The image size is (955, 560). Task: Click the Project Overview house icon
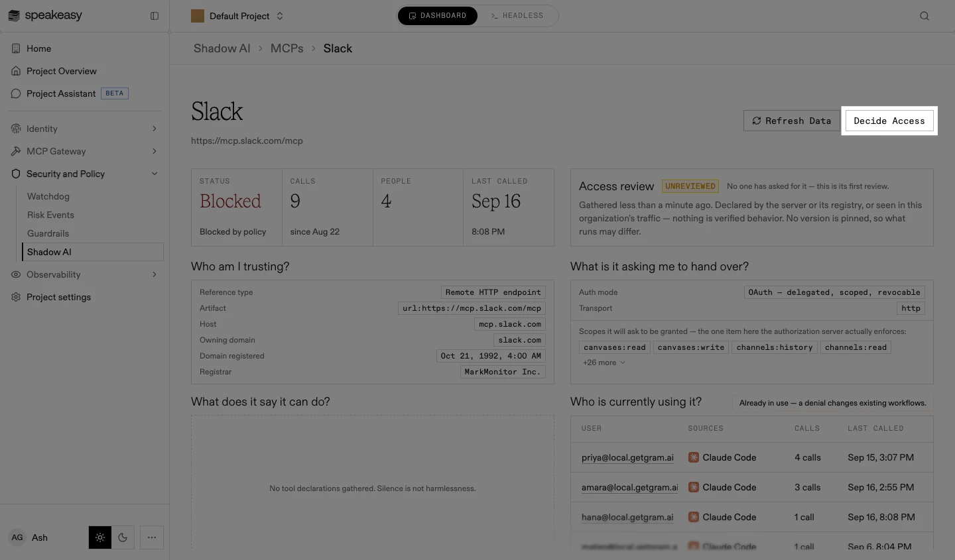click(x=16, y=71)
